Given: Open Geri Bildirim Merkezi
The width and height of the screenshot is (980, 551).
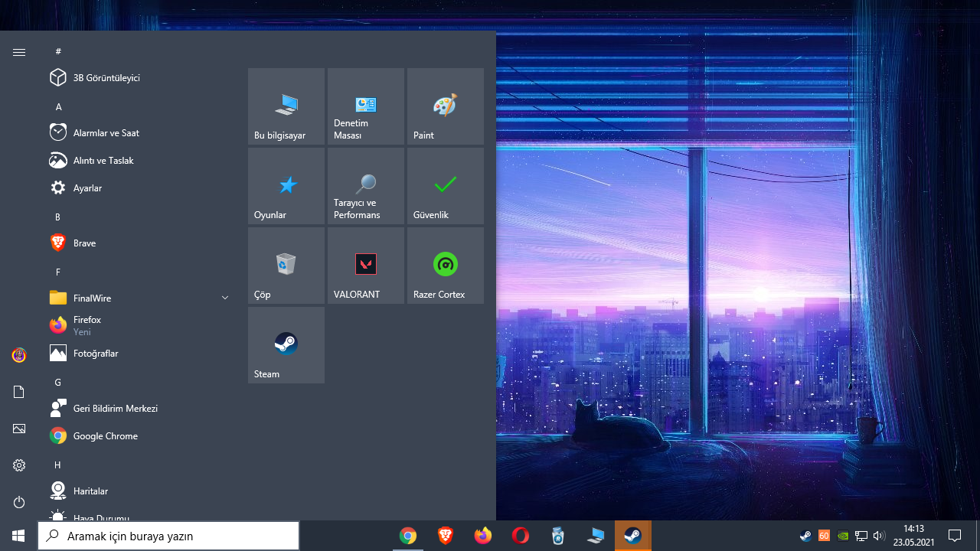Looking at the screenshot, I should click(x=140, y=409).
